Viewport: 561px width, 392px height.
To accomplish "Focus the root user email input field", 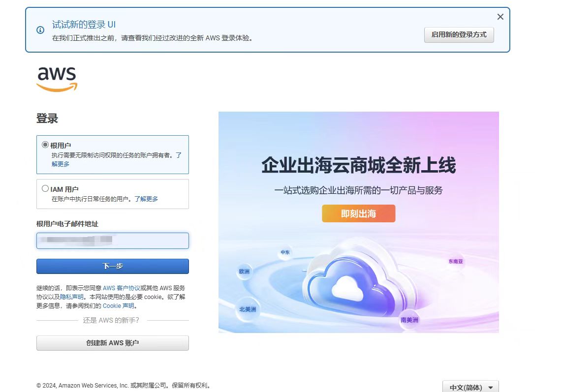I will pos(112,241).
